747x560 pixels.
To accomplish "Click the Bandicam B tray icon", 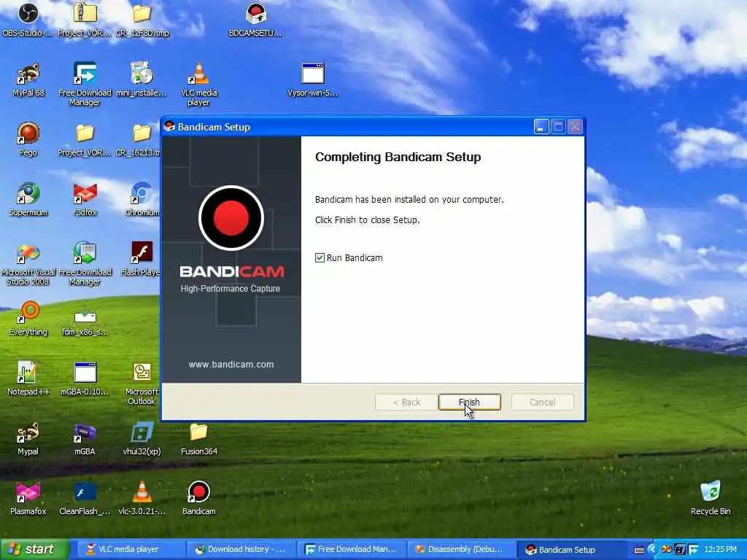I will tap(680, 550).
